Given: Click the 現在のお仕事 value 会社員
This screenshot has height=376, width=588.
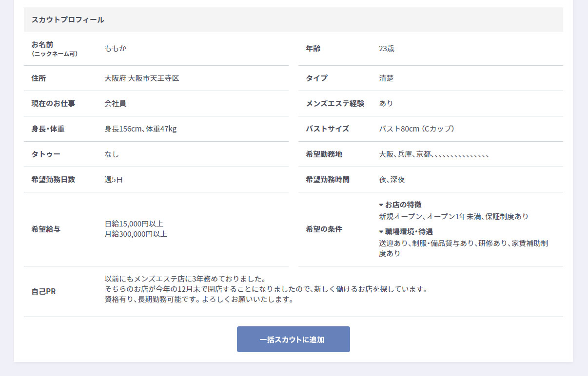Looking at the screenshot, I should (116, 103).
